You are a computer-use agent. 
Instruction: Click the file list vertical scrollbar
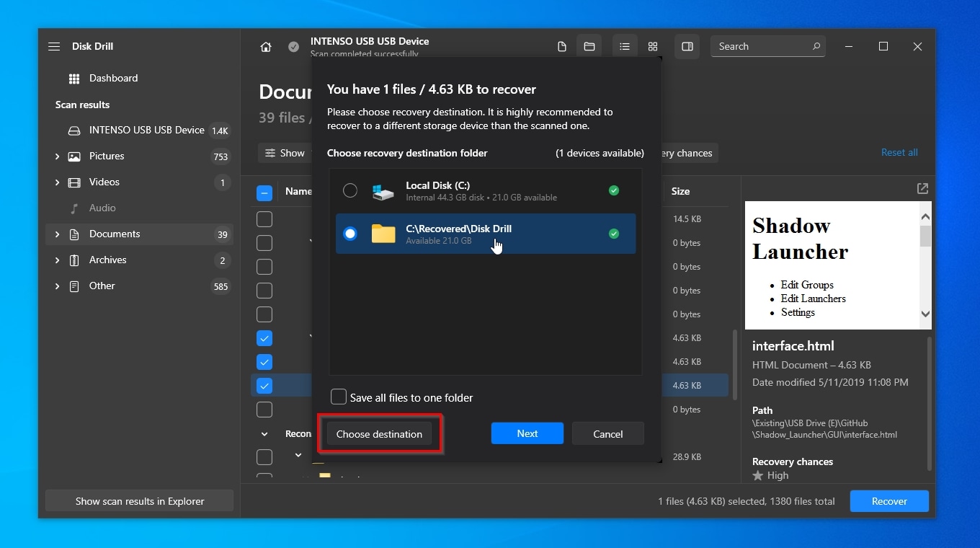point(735,365)
